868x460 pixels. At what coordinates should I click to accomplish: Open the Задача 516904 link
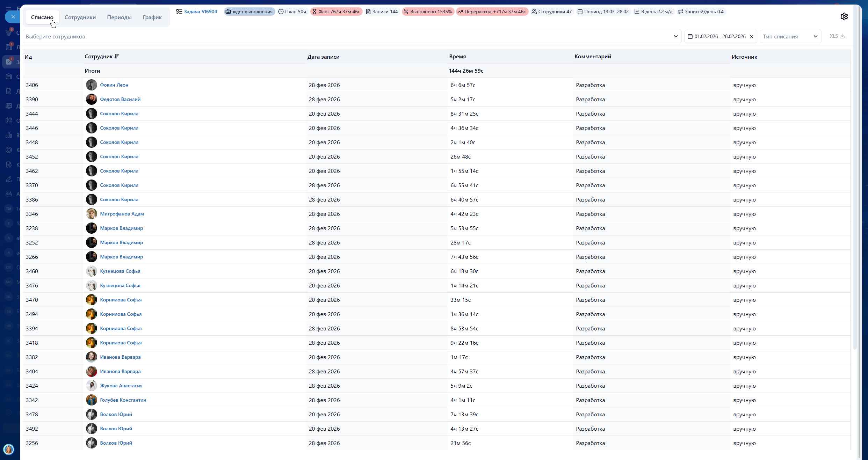200,12
